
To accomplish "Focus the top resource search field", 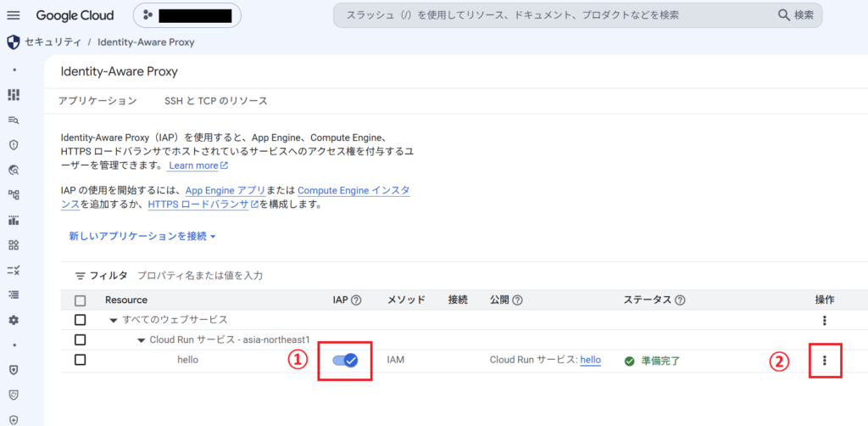I will click(577, 15).
